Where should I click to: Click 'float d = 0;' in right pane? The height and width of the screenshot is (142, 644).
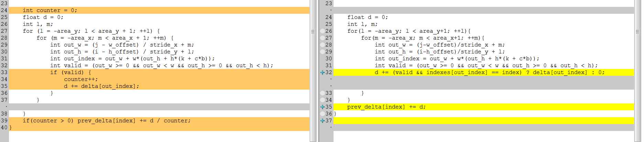368,17
